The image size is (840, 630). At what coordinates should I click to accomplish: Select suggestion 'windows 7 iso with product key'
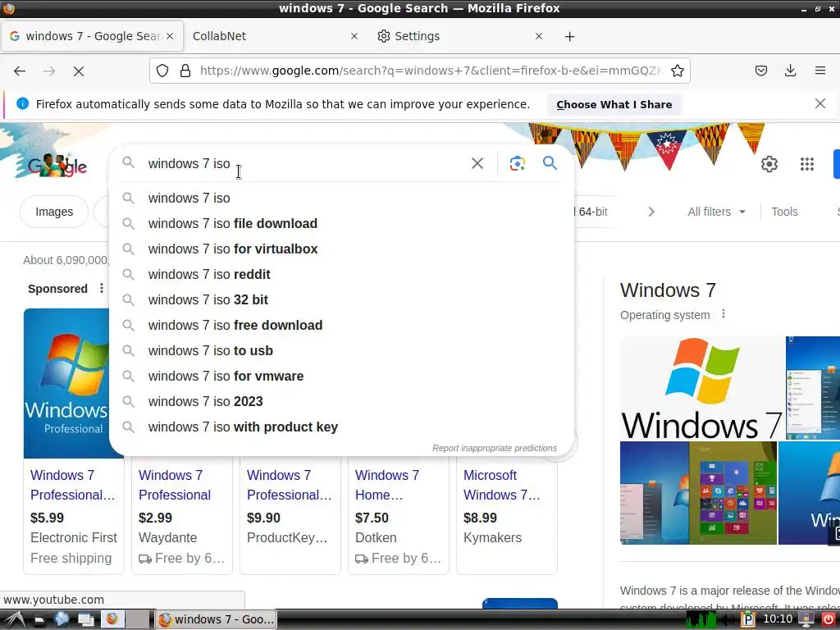point(341,427)
